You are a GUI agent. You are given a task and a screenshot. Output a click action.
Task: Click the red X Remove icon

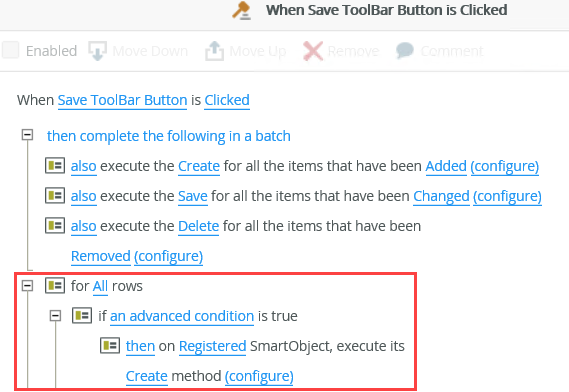[x=313, y=51]
